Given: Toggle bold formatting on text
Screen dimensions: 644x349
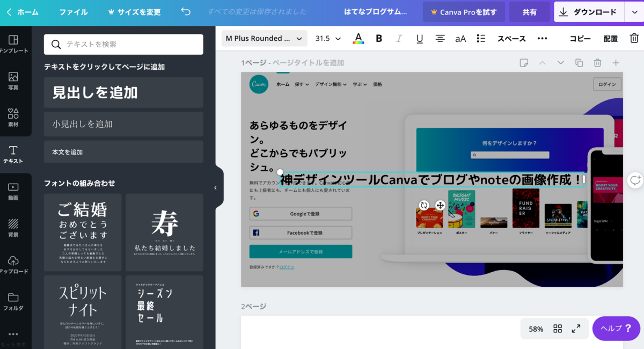Looking at the screenshot, I should (x=379, y=38).
